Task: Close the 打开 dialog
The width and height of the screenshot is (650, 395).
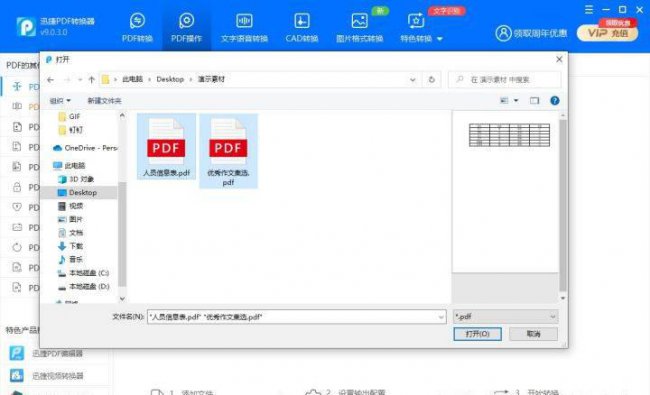Action: tap(559, 59)
